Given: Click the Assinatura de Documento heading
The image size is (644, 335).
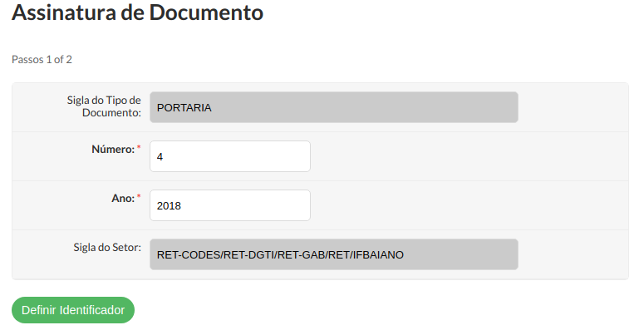Looking at the screenshot, I should (138, 13).
